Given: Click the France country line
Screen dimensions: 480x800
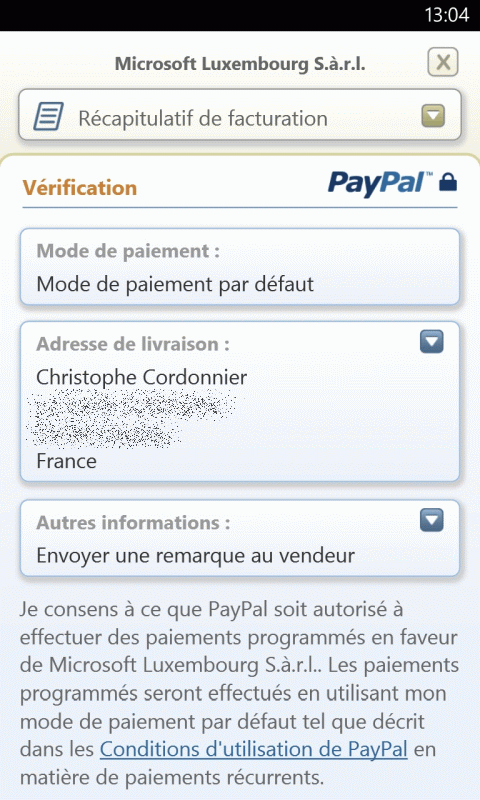Looking at the screenshot, I should 66,461.
